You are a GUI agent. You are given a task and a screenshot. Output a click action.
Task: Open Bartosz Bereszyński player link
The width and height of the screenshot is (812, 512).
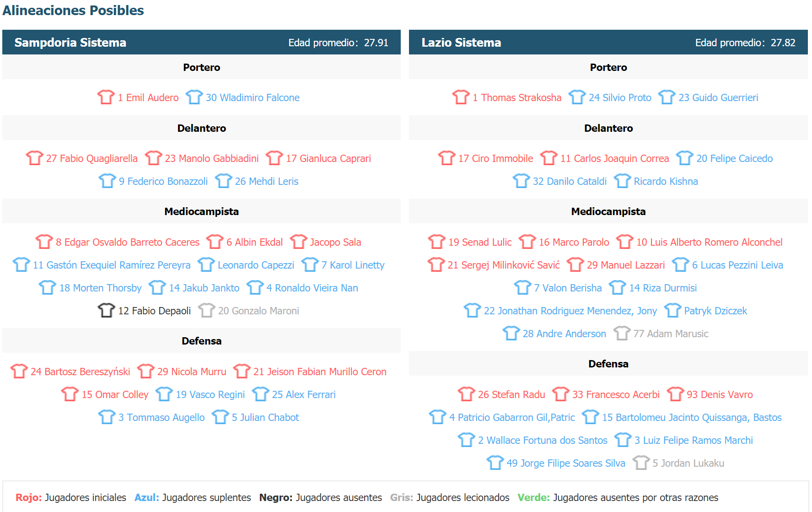point(80,372)
